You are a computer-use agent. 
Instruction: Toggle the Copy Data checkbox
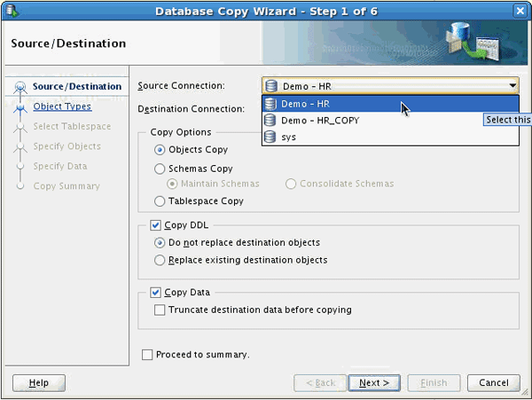[155, 293]
